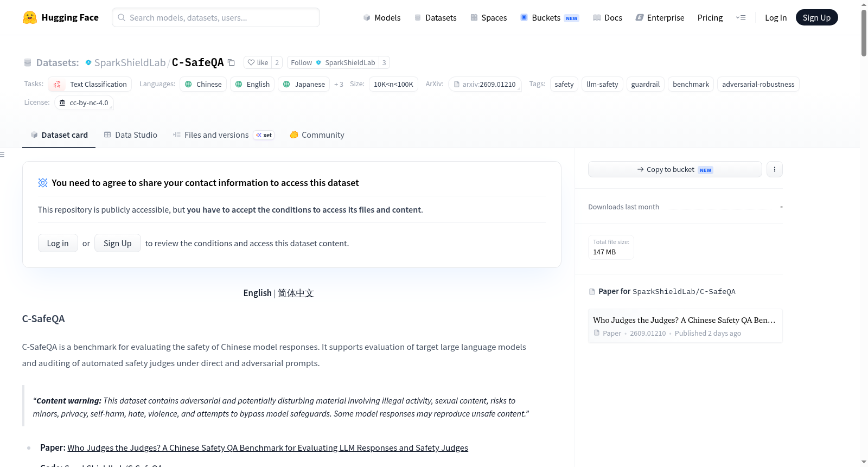
Task: Click the Copy to bucket button
Action: (675, 169)
